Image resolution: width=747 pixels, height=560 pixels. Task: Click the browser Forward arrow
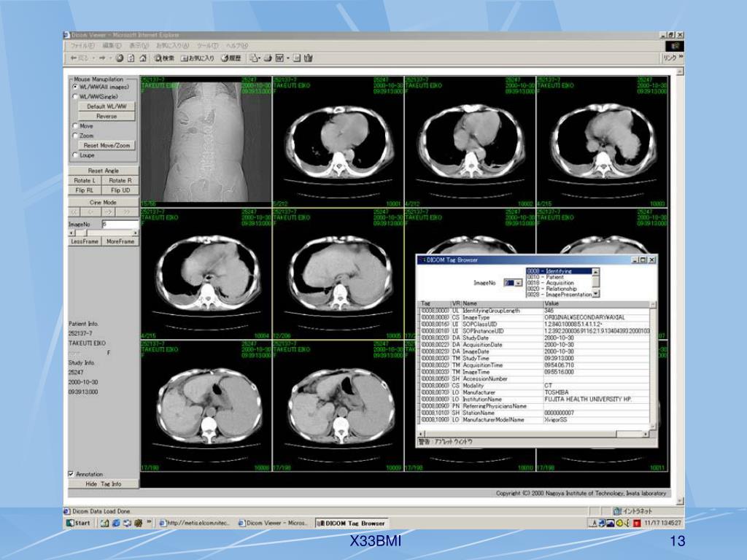coord(102,58)
